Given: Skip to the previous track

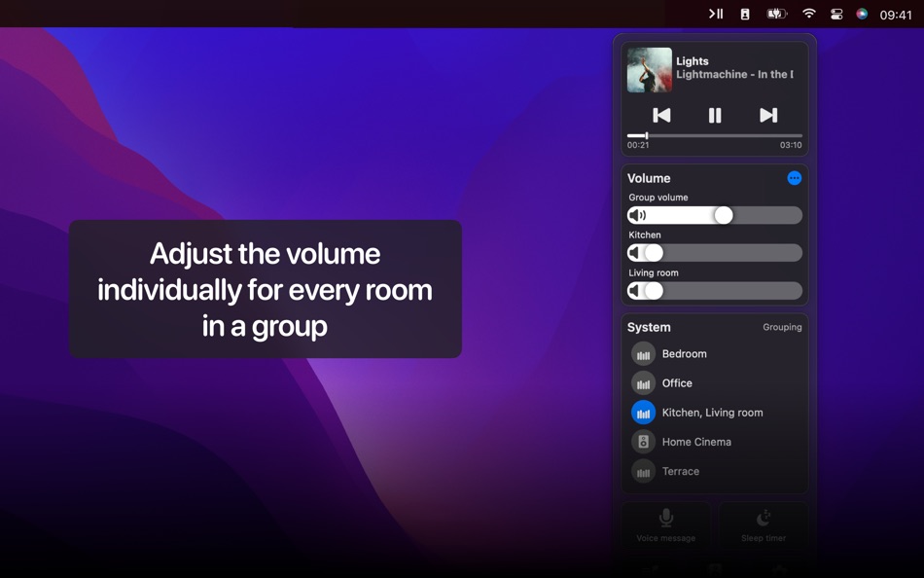Looking at the screenshot, I should 661,115.
